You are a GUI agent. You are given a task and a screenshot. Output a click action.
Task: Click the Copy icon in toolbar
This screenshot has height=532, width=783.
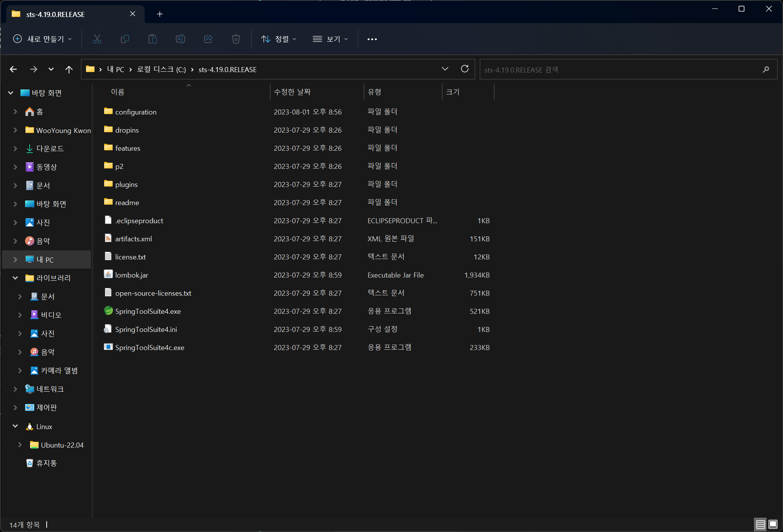pyautogui.click(x=125, y=39)
